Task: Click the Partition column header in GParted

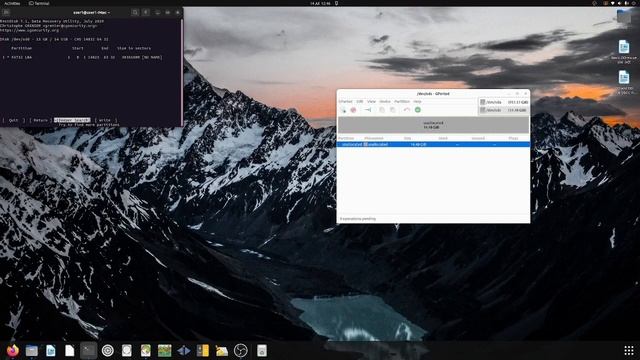Action: tap(346, 138)
